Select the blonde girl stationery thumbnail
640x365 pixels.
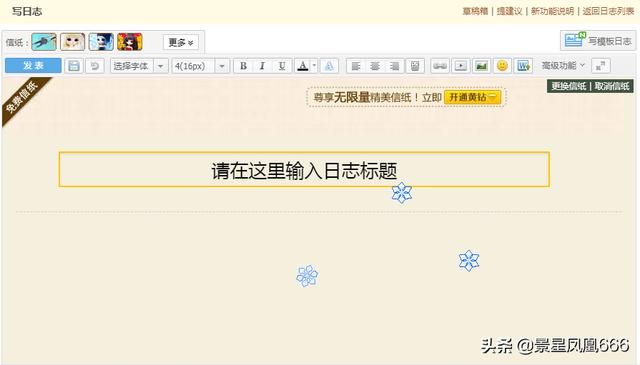pyautogui.click(x=73, y=42)
